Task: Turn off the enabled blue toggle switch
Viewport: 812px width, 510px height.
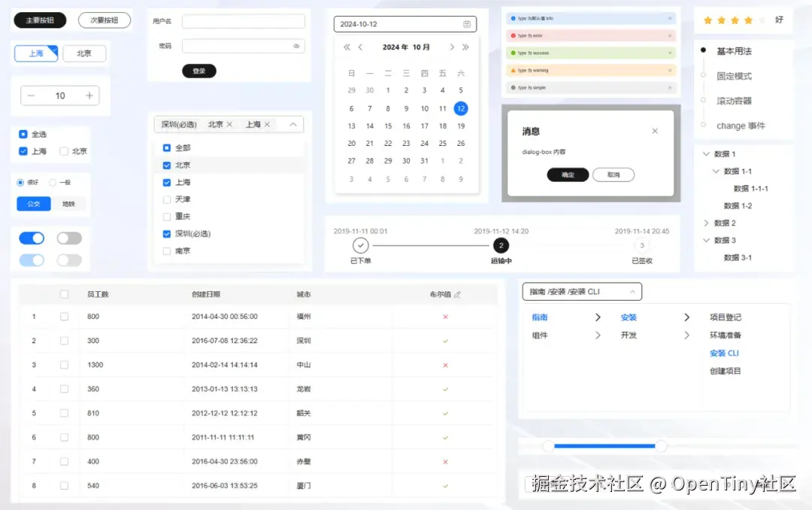Action: 31,238
